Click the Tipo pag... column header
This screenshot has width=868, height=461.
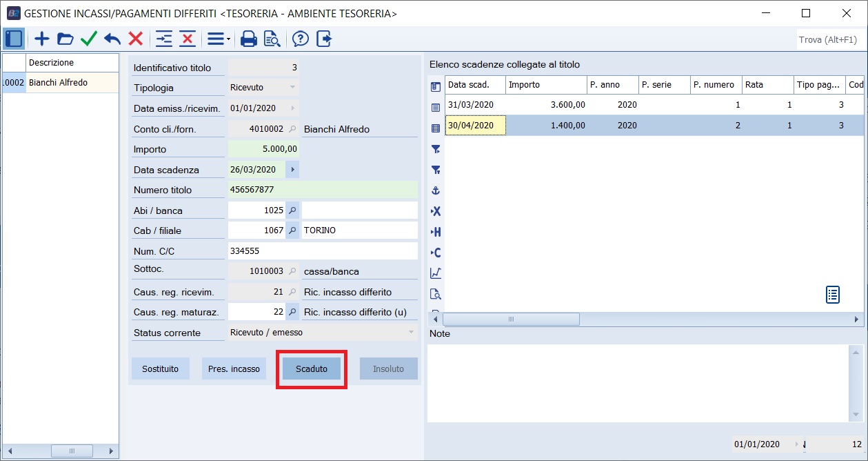click(820, 85)
